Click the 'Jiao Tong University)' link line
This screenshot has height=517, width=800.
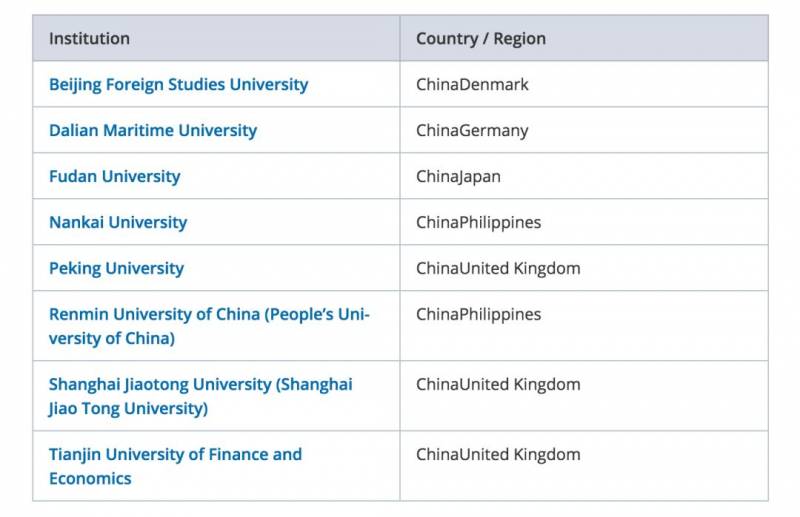pos(128,409)
